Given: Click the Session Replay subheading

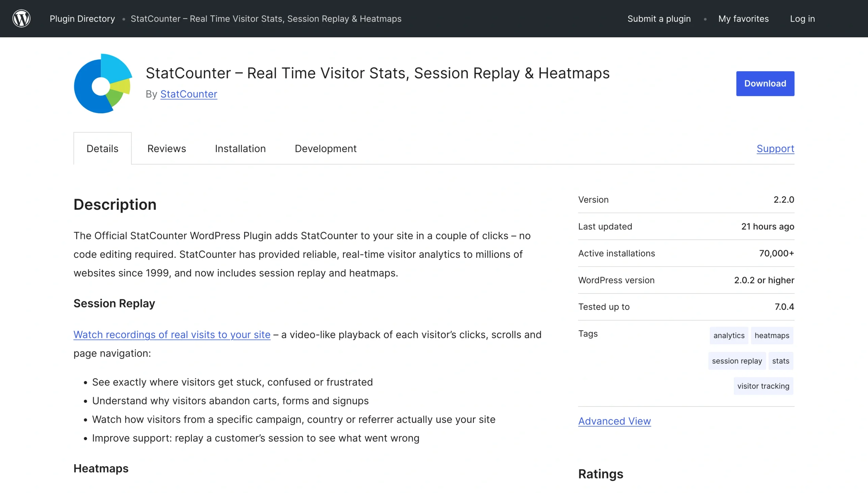Looking at the screenshot, I should 114,303.
